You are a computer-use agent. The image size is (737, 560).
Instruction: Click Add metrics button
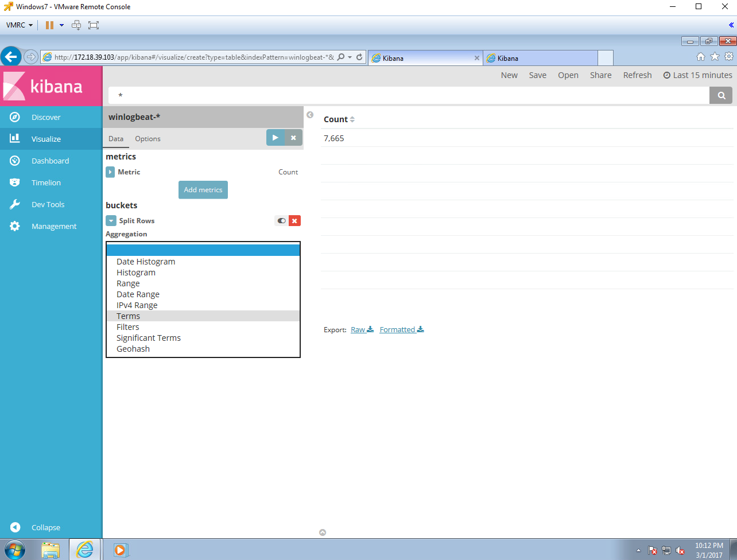tap(203, 190)
